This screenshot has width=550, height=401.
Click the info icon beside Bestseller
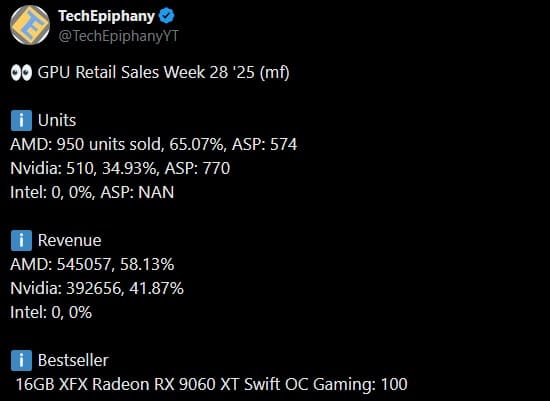coord(21,360)
